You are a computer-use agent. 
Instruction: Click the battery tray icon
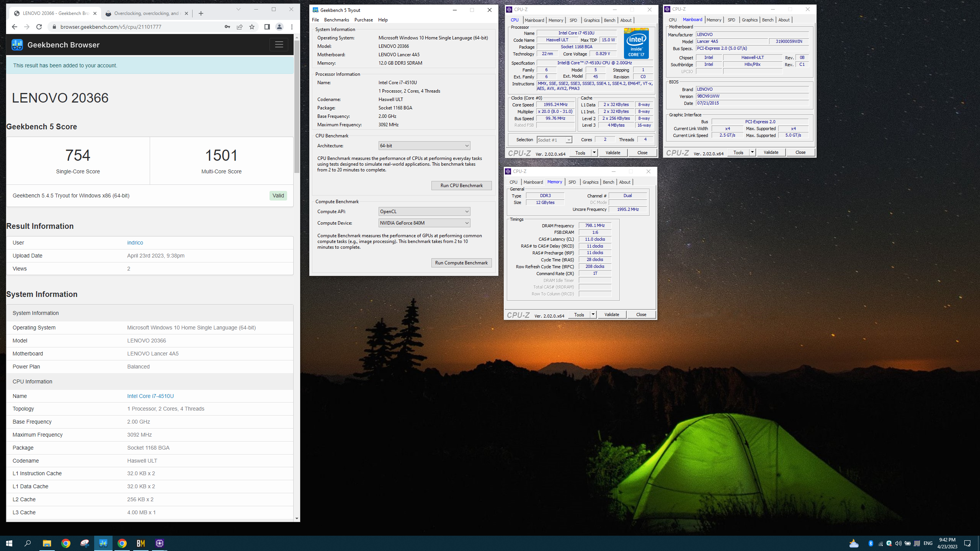pyautogui.click(x=908, y=543)
